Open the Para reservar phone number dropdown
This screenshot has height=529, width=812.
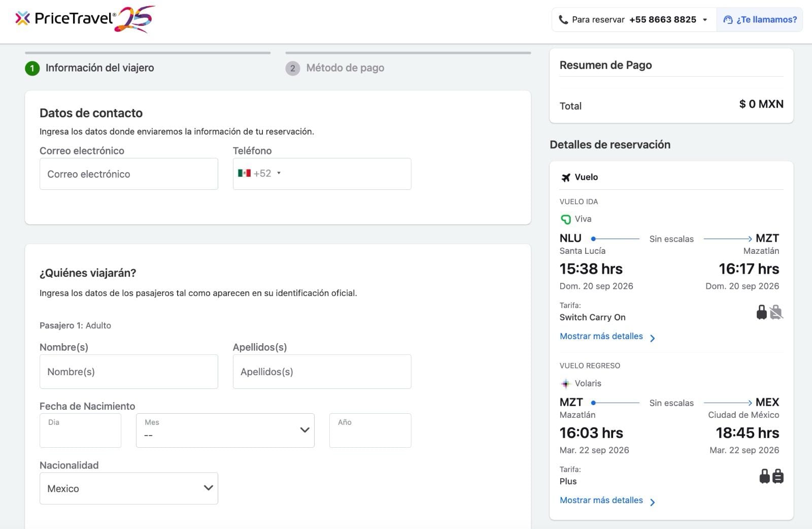pos(705,20)
